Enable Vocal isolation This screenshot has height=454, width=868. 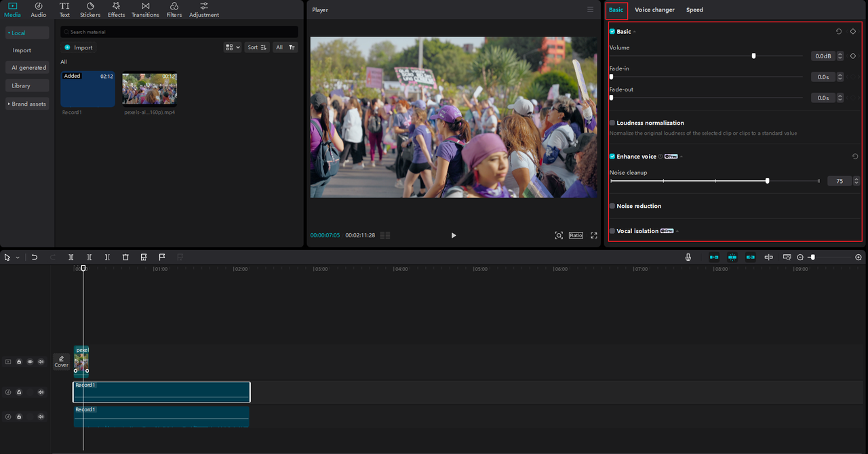click(x=612, y=231)
